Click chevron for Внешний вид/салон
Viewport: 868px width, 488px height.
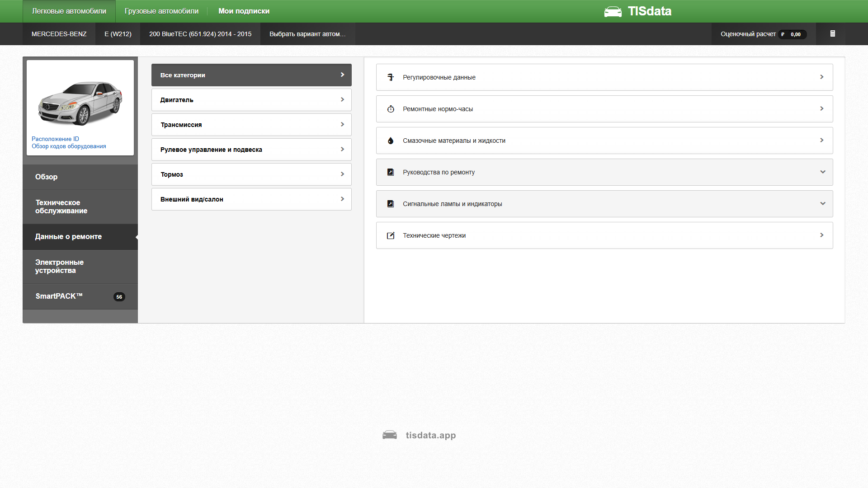[342, 199]
